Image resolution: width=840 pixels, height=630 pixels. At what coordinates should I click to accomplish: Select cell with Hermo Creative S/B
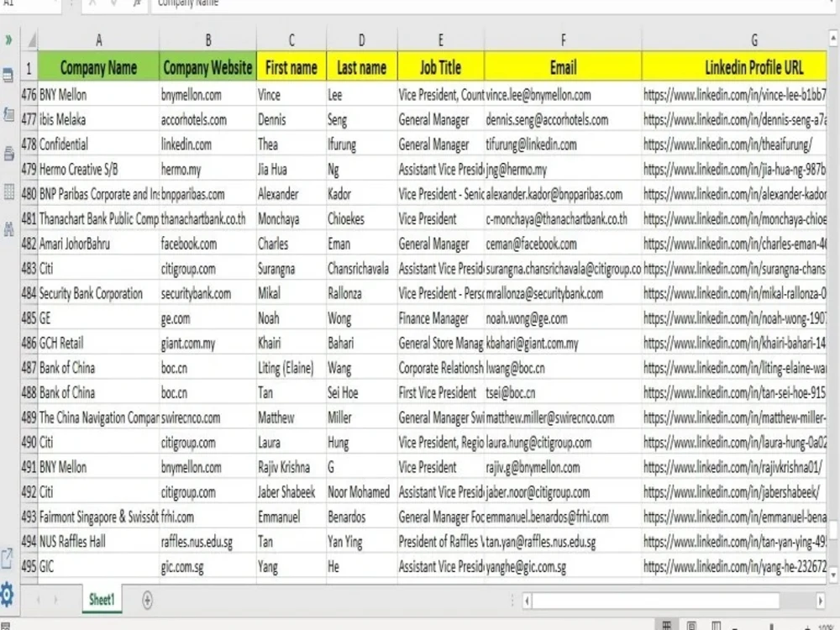(98, 170)
